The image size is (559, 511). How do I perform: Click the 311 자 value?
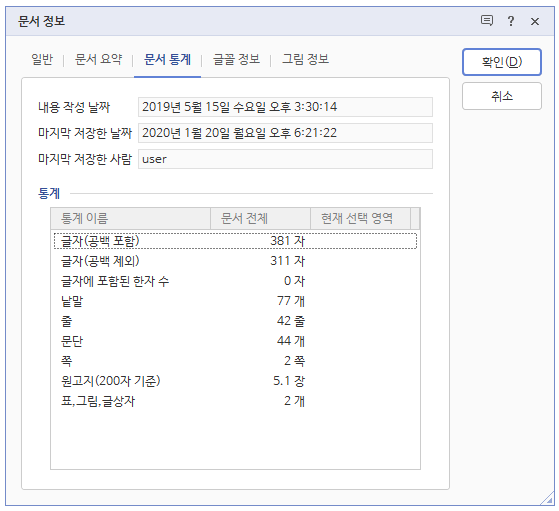pyautogui.click(x=287, y=261)
